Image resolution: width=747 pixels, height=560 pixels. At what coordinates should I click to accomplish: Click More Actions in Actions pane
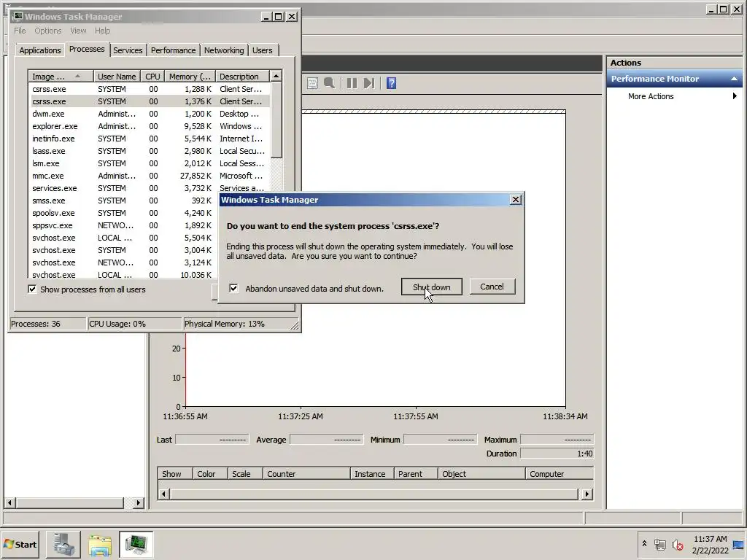pos(650,96)
